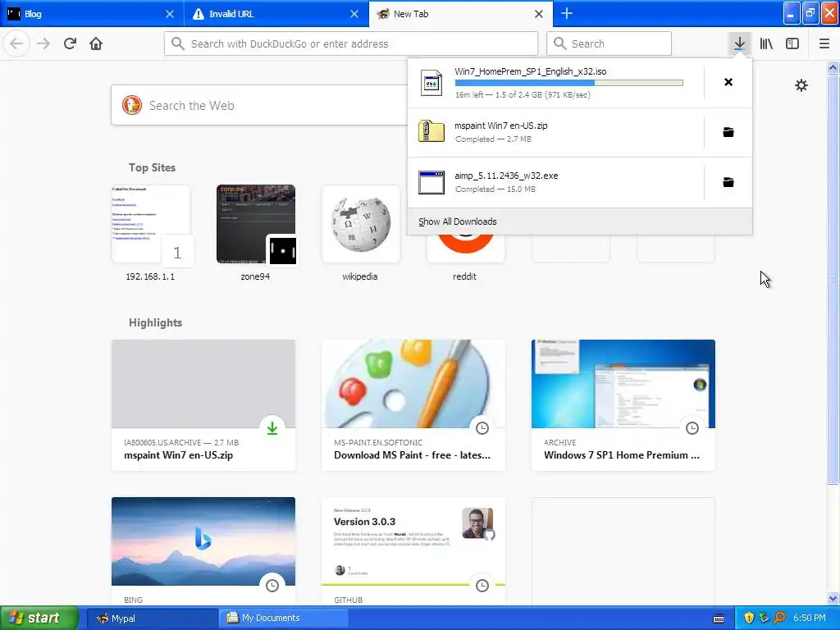
Task: Cancel the Win7 ISO download
Action: 728,82
